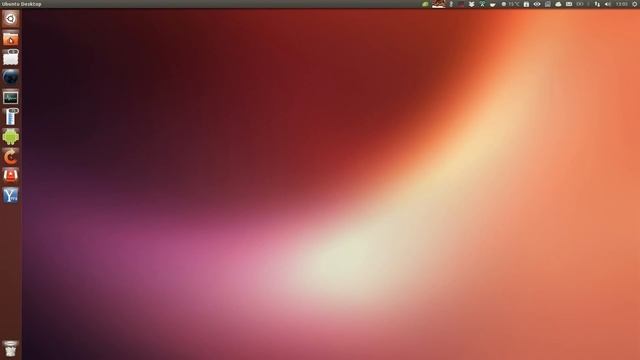Open the sound volume indicator
Image resolution: width=640 pixels, height=360 pixels.
pos(608,4)
